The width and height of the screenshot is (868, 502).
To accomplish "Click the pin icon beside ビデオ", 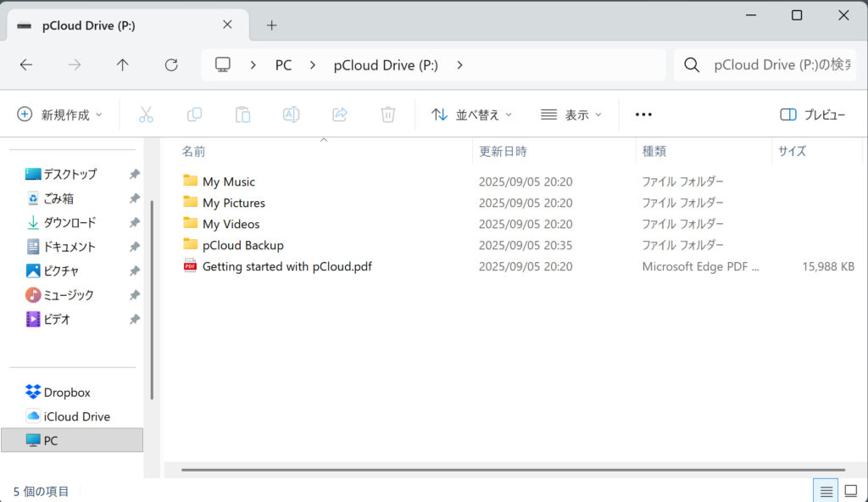I will 134,319.
